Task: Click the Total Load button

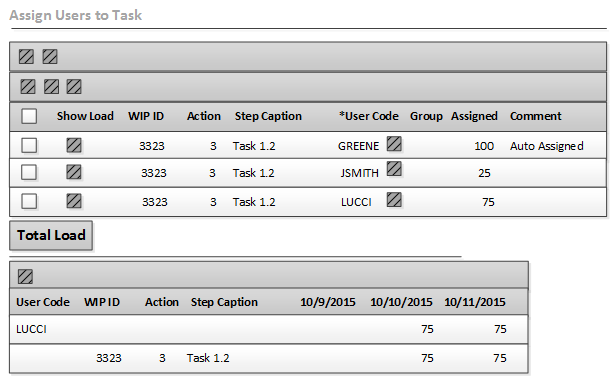Action: [51, 235]
